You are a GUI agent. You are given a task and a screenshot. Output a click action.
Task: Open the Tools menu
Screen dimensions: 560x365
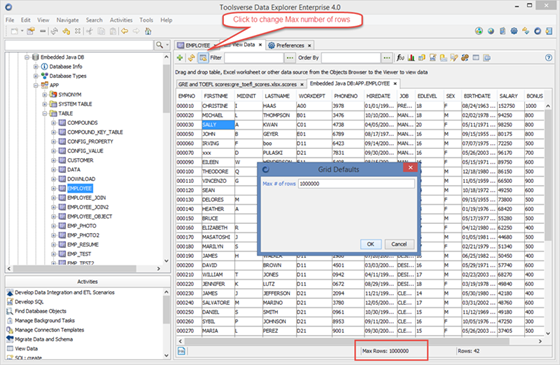point(146,20)
